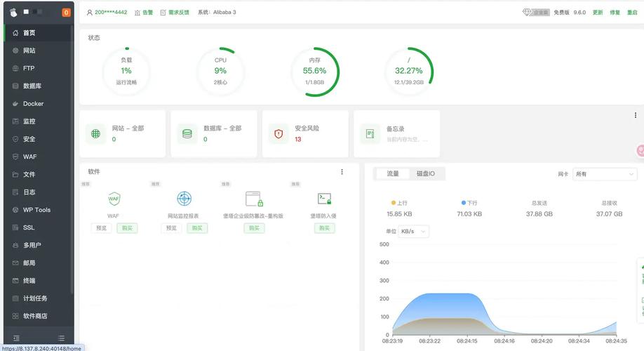Click the 修复 repair link

[x=615, y=13]
